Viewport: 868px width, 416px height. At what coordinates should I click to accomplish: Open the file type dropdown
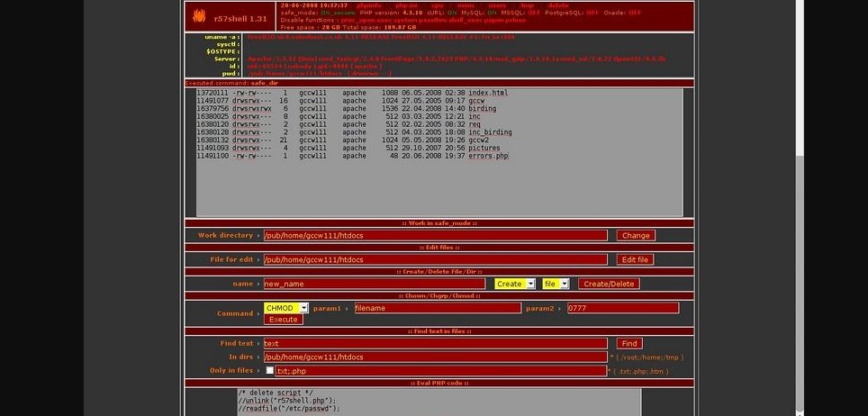556,284
